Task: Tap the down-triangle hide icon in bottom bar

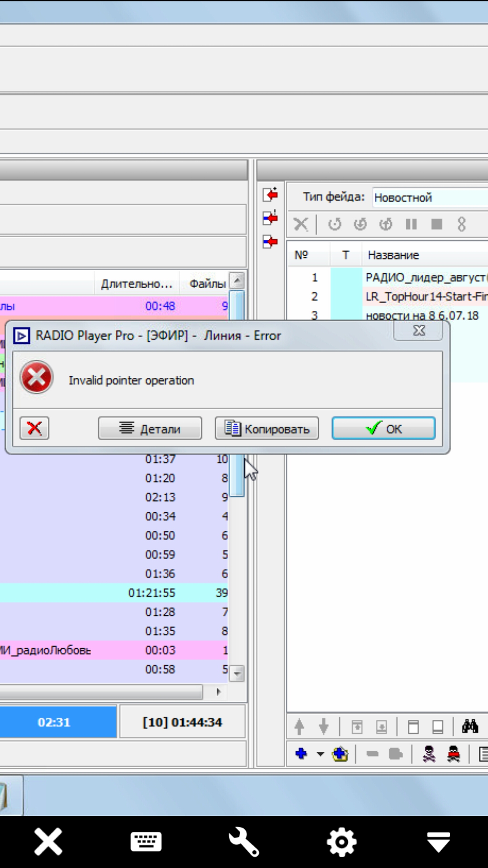Action: [439, 842]
